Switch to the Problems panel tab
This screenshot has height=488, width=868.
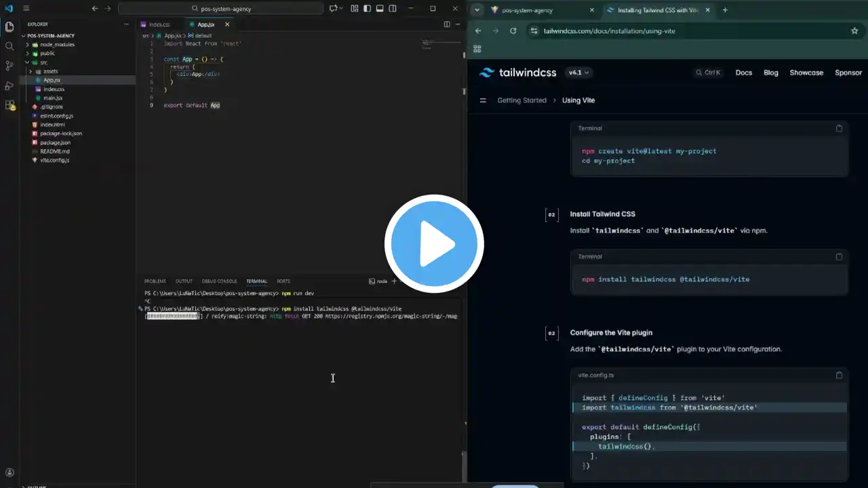[x=155, y=281]
